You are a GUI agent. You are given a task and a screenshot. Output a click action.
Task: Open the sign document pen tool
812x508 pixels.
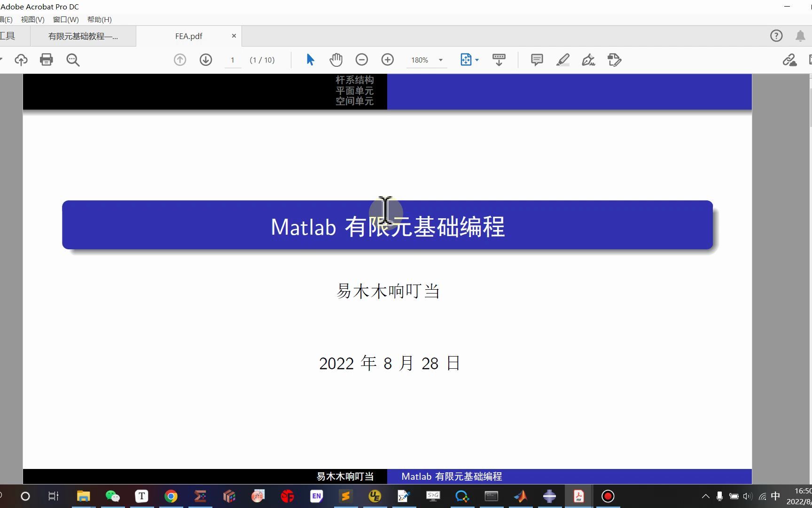pos(588,60)
